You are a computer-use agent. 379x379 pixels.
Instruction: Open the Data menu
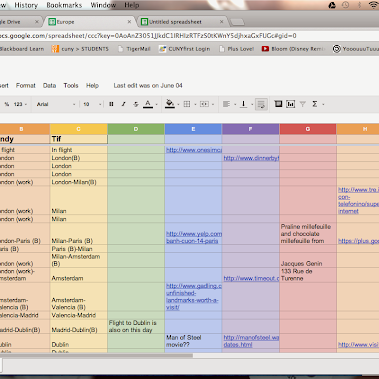click(x=49, y=86)
